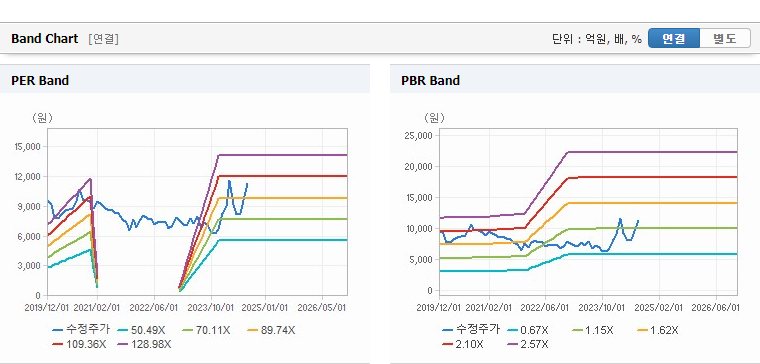760x364 pixels.
Task: Toggle the 1.15X legend series
Action: tap(593, 330)
